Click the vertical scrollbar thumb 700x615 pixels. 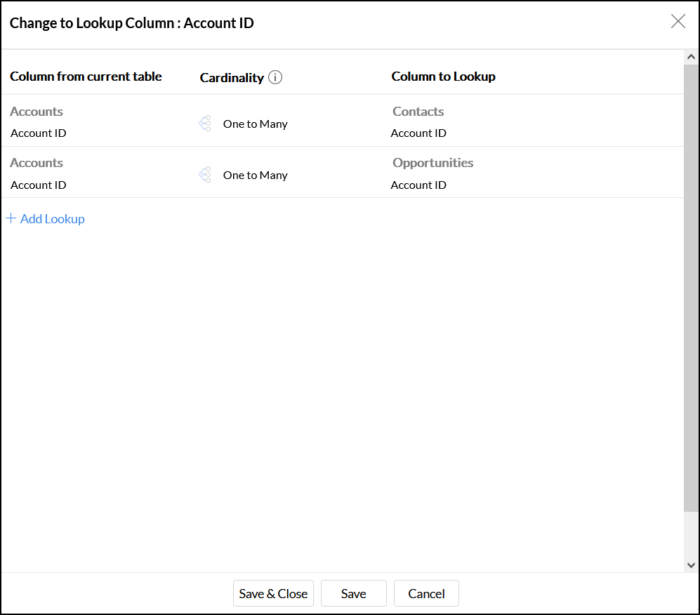click(x=691, y=281)
